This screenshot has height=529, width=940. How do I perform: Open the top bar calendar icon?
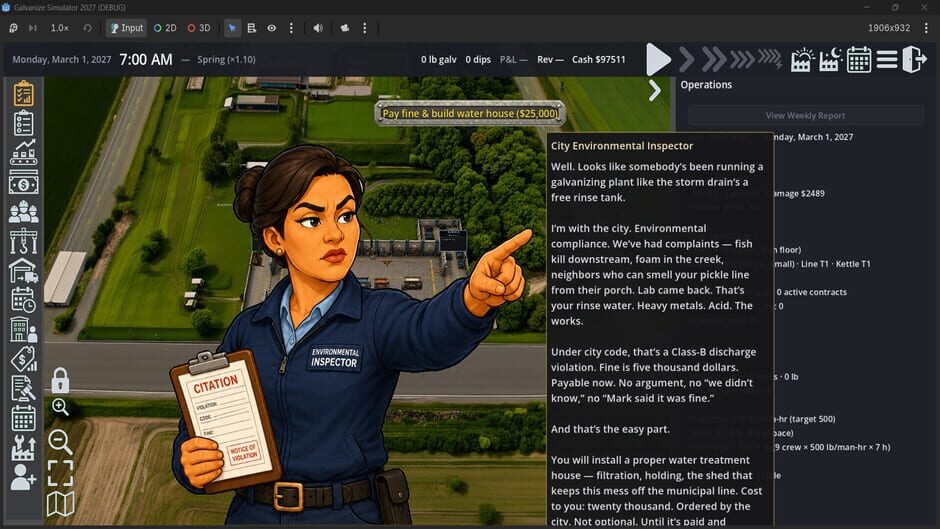pyautogui.click(x=858, y=60)
